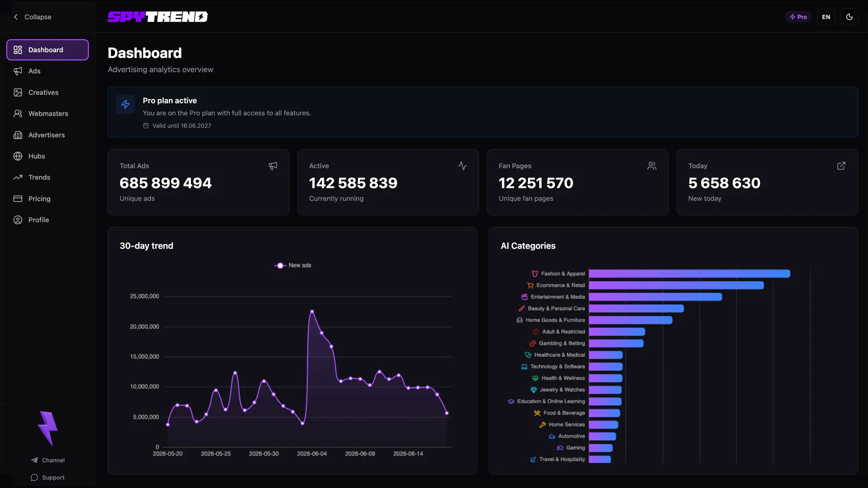Click the peak data point on trend chart
868x488 pixels.
click(x=312, y=311)
